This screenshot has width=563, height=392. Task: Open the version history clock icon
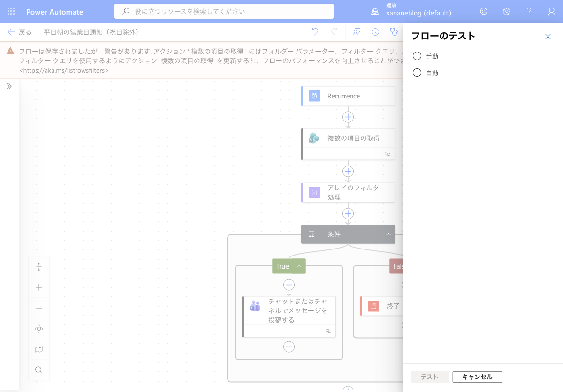coord(375,32)
